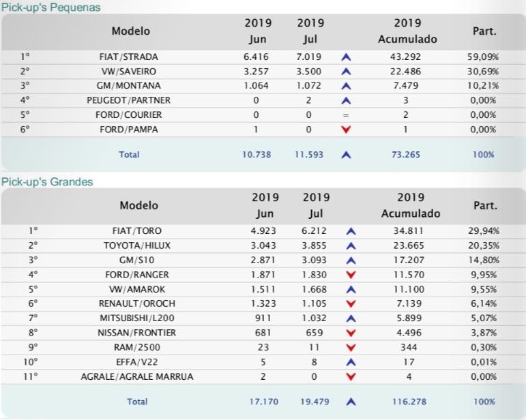Select the PEUGEOT/PARTNER model name

129,100
